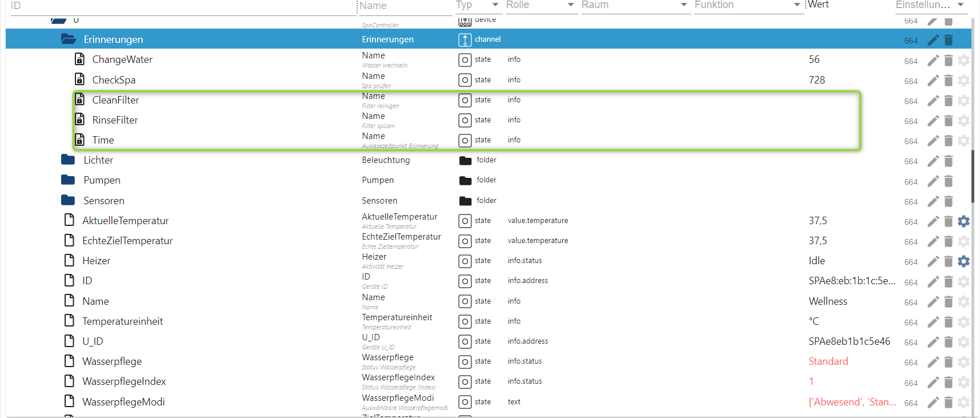
Task: Edit the Name state with Wellness value
Action: click(x=933, y=302)
